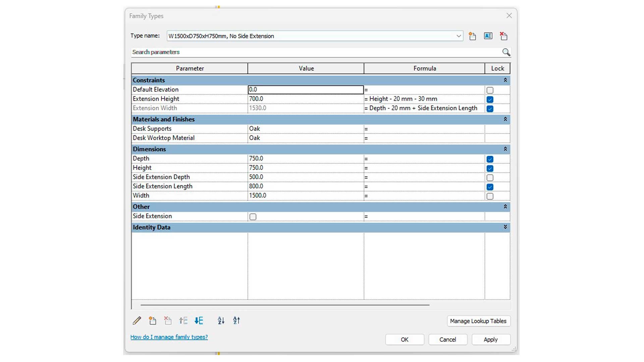This screenshot has height=362, width=644.
Task: Open the How do I manage family types link
Action: [169, 337]
